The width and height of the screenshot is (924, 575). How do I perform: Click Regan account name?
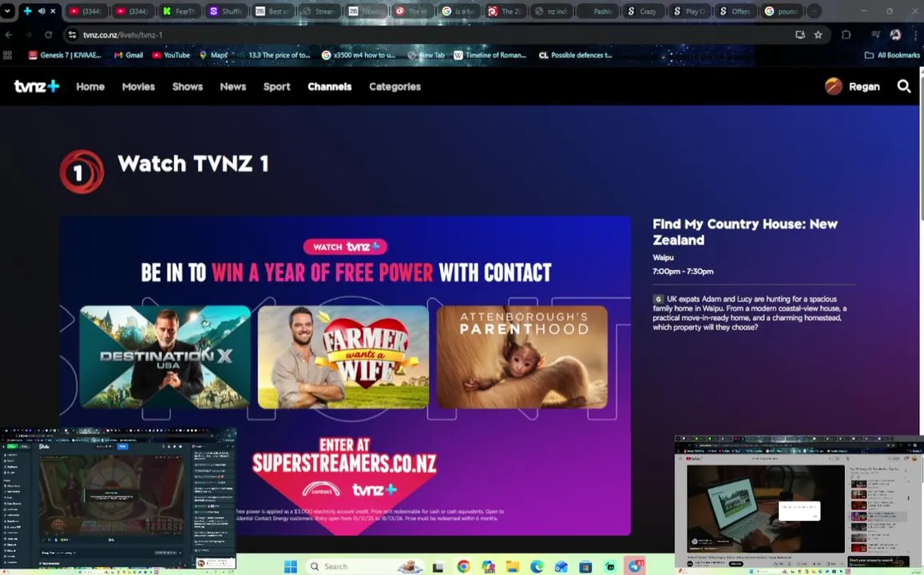click(864, 86)
